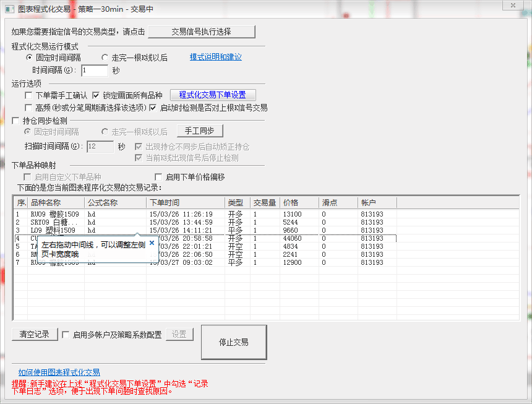Viewport: 532px width, 404px height.
Task: Toggle 启动时检测是否对上根K信号交易 checkbox
Action: point(153,108)
